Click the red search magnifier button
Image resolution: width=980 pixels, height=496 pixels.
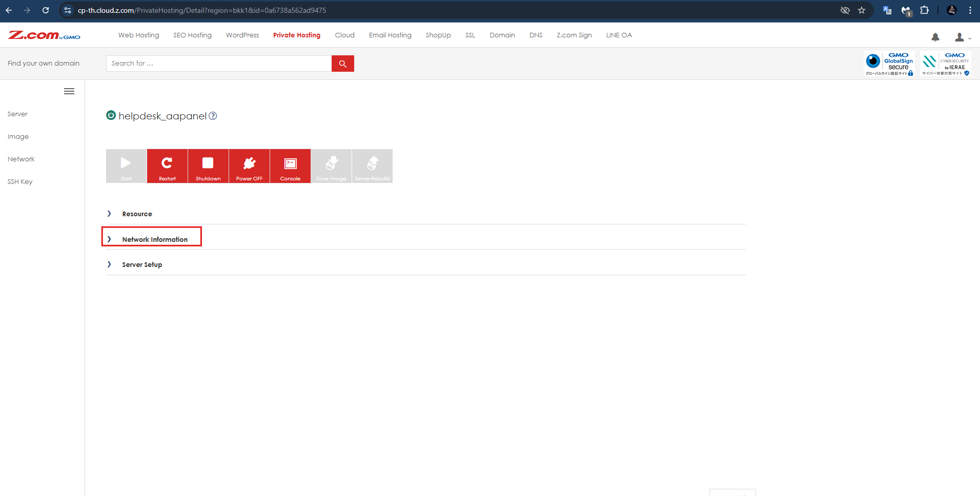pyautogui.click(x=343, y=64)
